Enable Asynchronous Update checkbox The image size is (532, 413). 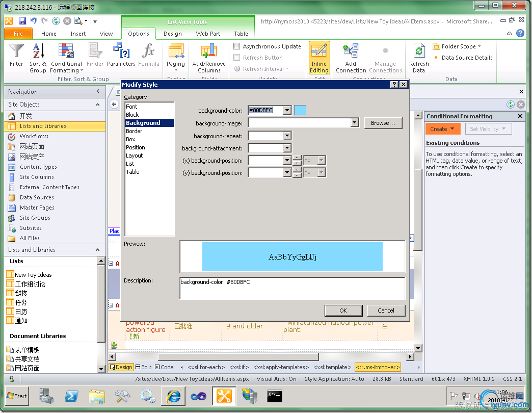(x=237, y=46)
